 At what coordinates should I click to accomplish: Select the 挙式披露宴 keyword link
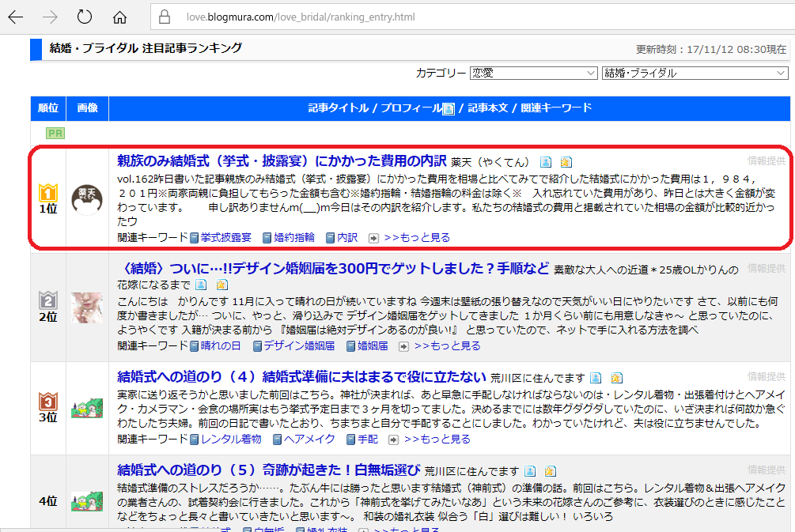[225, 238]
